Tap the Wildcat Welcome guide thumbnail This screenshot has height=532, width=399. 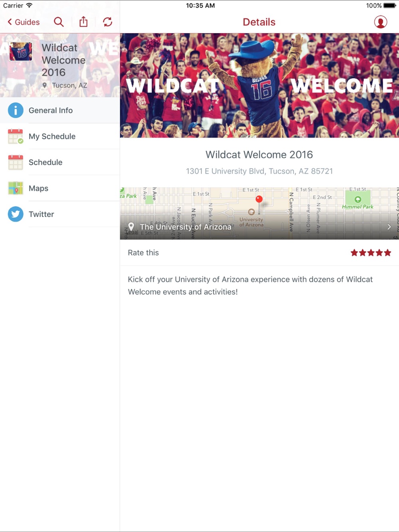[x=21, y=51]
